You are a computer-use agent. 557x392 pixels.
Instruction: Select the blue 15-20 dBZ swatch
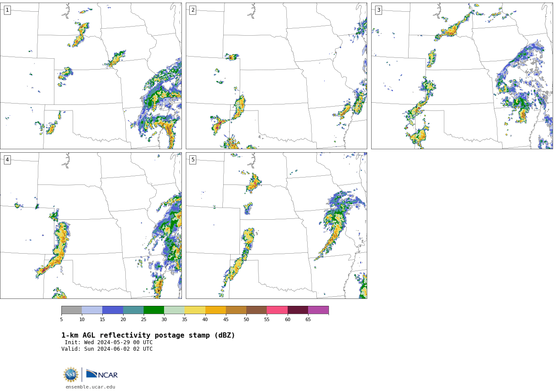(x=113, y=310)
